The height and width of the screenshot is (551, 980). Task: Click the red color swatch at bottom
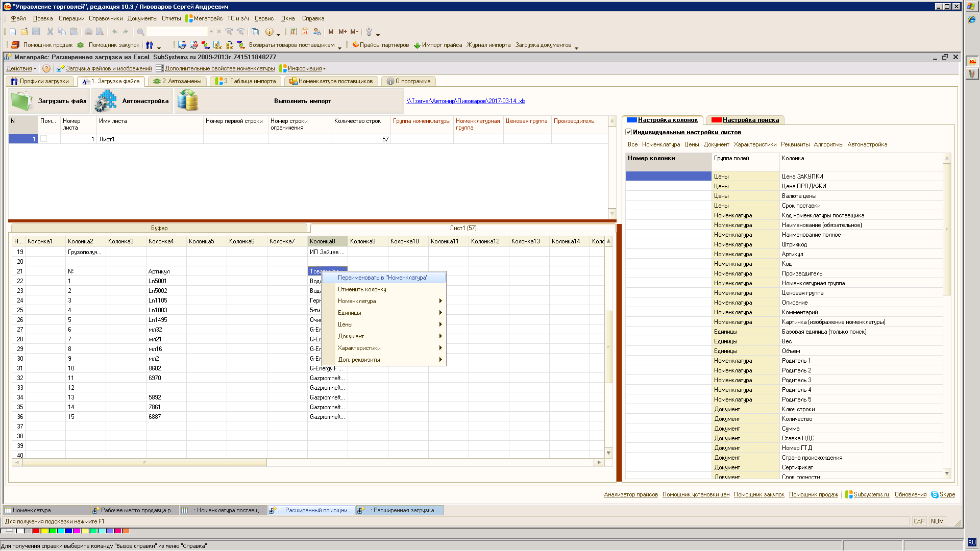pos(36,531)
